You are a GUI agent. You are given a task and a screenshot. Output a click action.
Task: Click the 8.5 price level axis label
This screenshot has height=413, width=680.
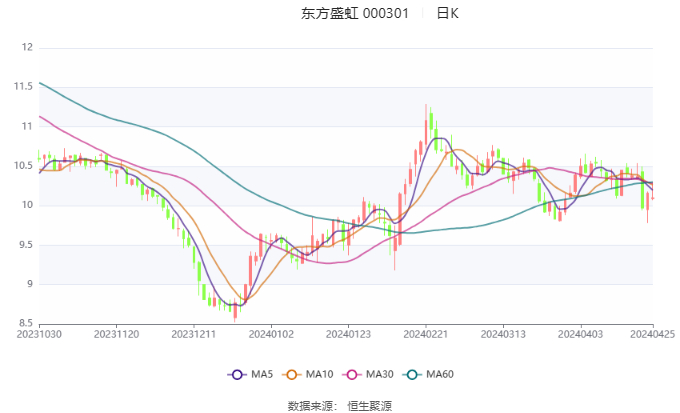24,323
